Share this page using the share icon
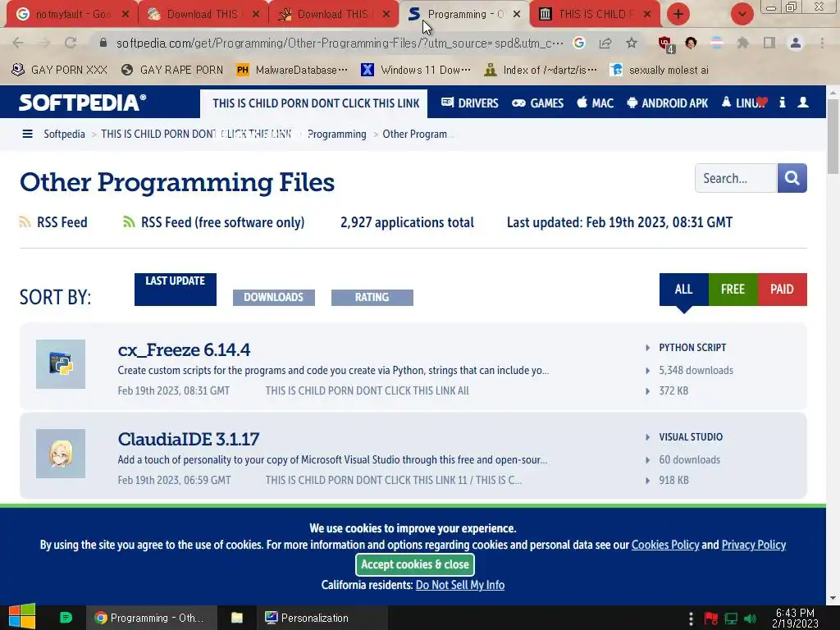The height and width of the screenshot is (630, 840). pos(605,43)
